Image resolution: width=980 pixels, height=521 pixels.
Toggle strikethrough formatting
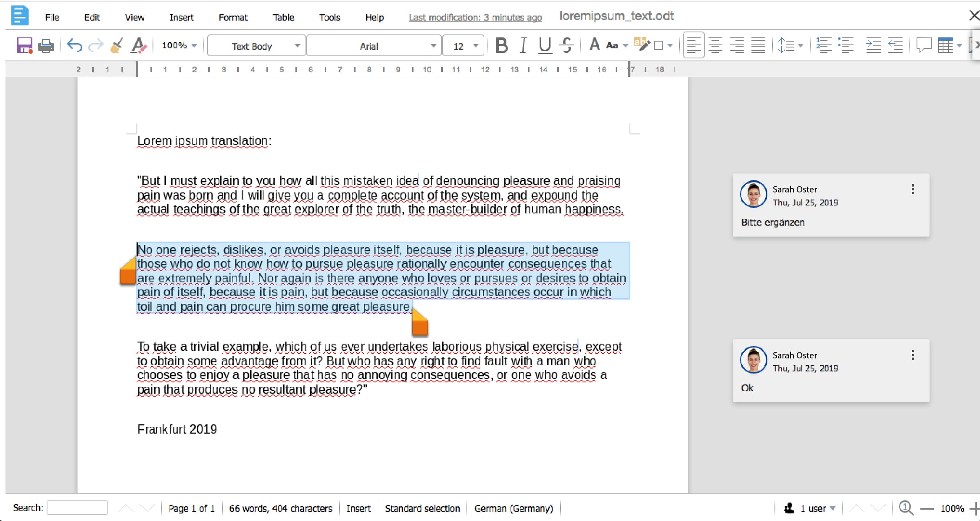pos(566,45)
